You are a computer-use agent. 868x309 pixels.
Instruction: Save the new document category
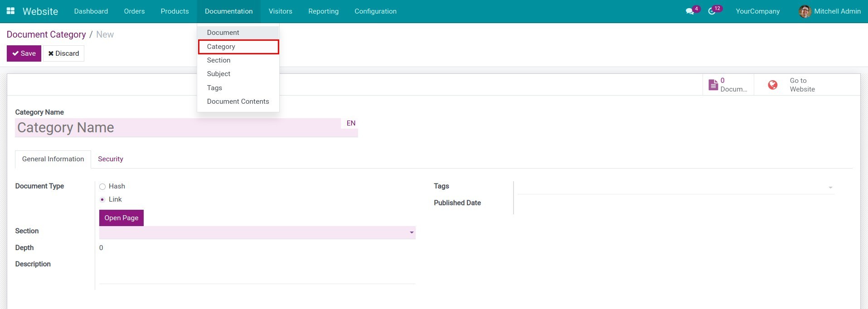click(24, 53)
